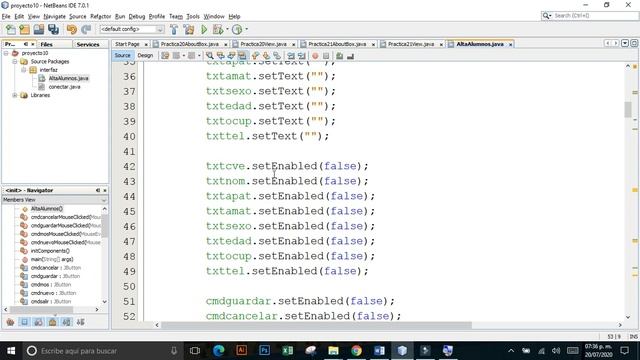
Task: Toggle Show Non-Public Members in Navigator
Action: [x=52, y=322]
